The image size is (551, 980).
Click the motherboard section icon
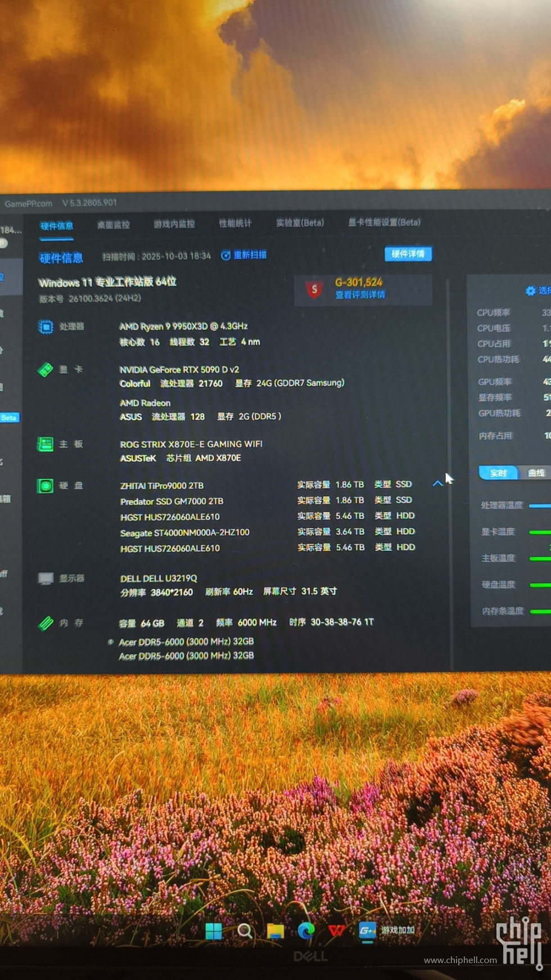point(45,444)
